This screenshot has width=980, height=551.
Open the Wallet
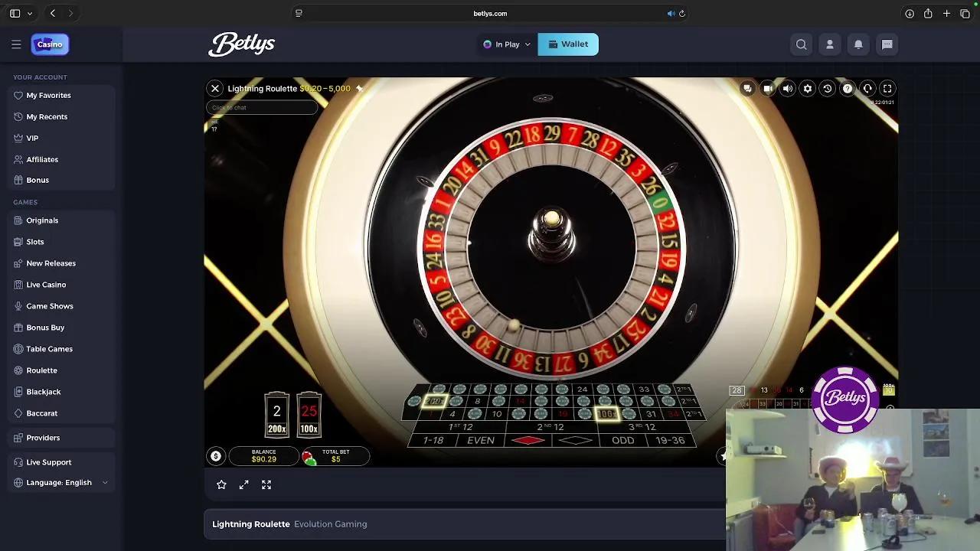click(x=568, y=44)
